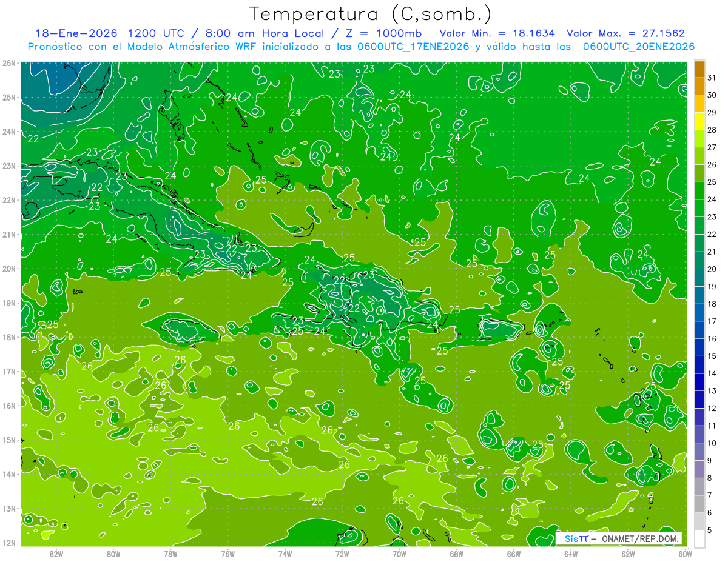Click the "62W" longitude axis label
Image resolution: width=728 pixels, height=562 pixels.
pos(629,554)
